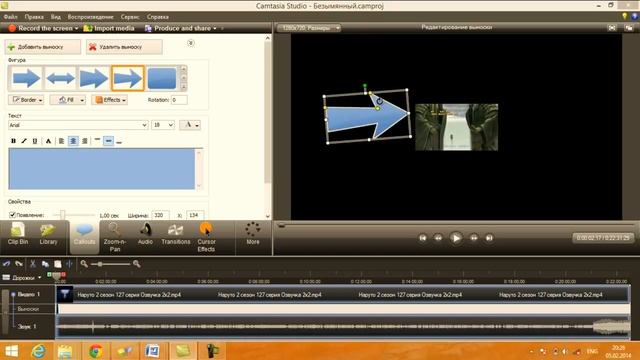Toggle Underline text formatting

click(x=35, y=141)
